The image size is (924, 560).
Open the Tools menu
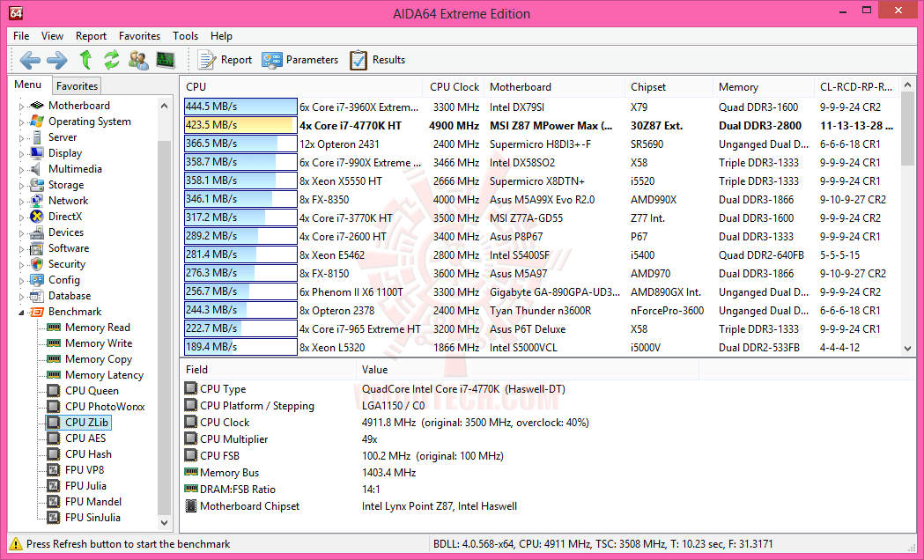pyautogui.click(x=185, y=36)
